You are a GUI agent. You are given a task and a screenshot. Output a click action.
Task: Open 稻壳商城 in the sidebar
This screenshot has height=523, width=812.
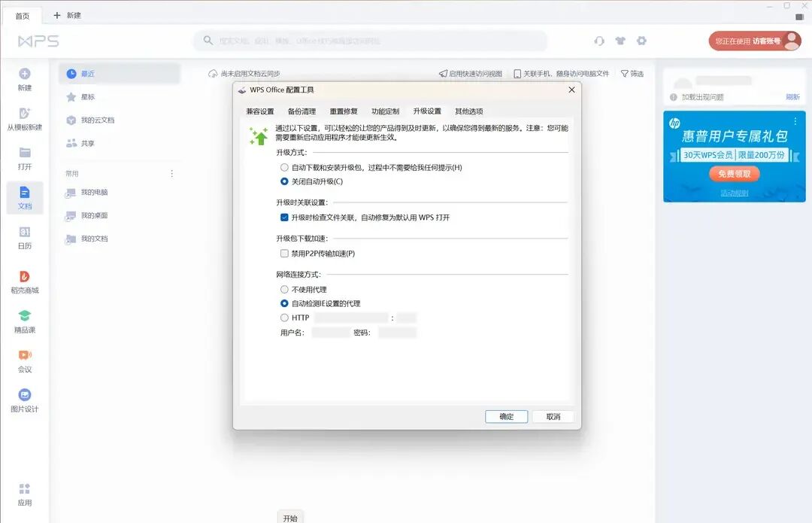click(24, 282)
